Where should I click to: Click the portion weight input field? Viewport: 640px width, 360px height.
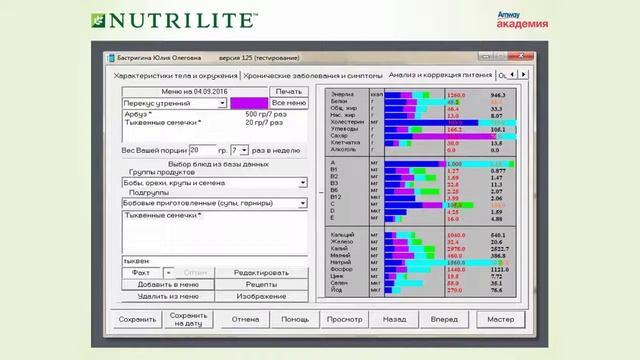[x=202, y=150]
